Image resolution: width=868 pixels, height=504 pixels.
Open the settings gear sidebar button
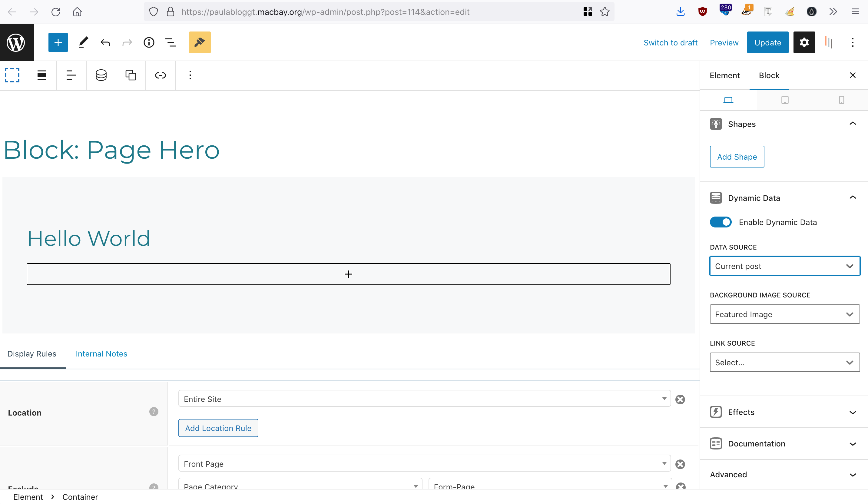click(804, 42)
